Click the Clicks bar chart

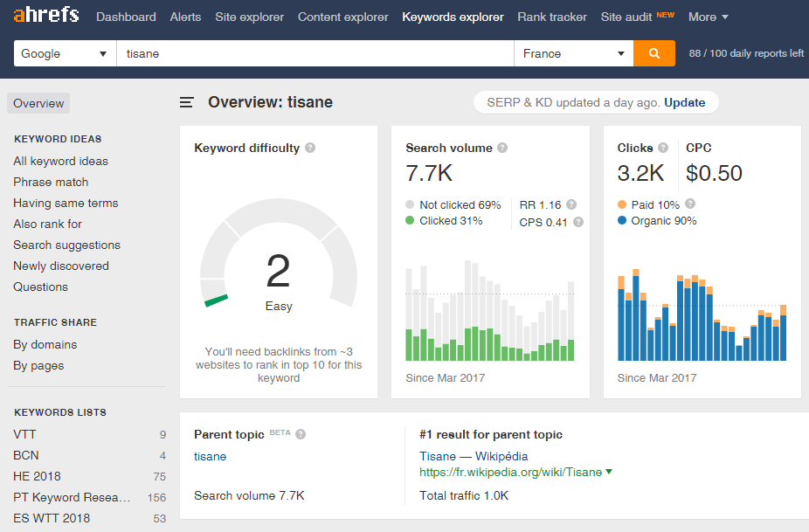click(x=702, y=314)
